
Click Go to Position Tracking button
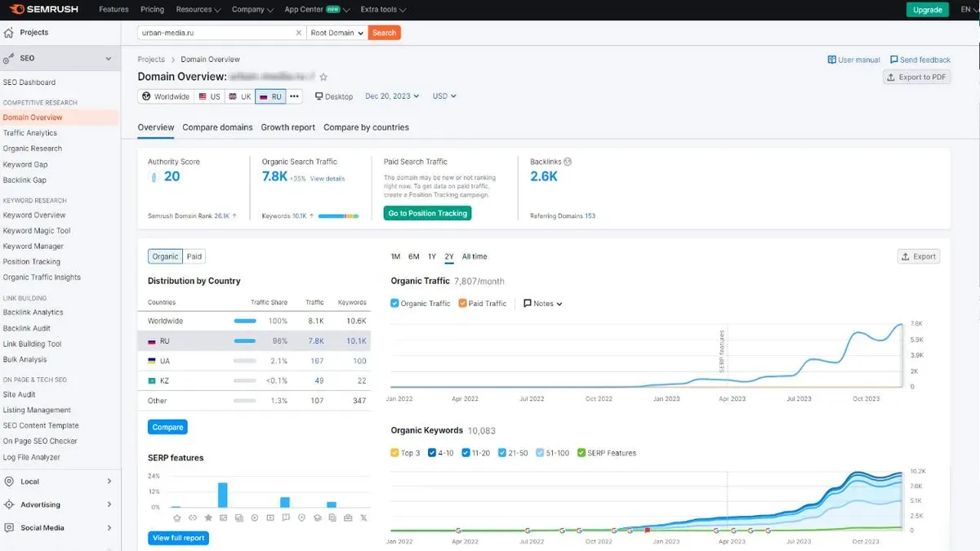click(x=427, y=213)
